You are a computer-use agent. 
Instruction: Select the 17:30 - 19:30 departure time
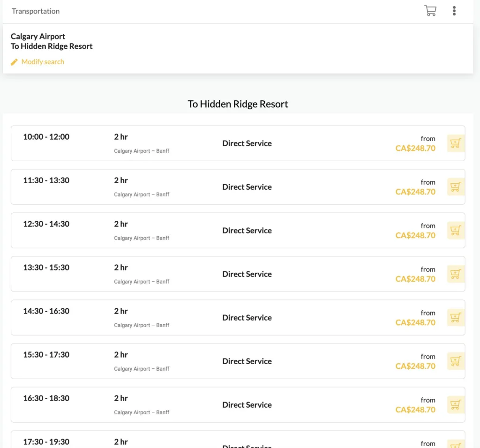pyautogui.click(x=46, y=441)
